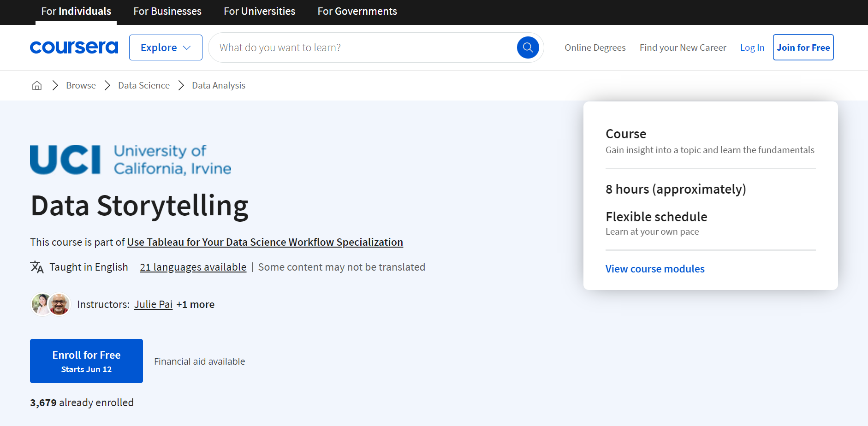This screenshot has height=426, width=868.
Task: Switch to the For Businesses tab
Action: coord(167,12)
